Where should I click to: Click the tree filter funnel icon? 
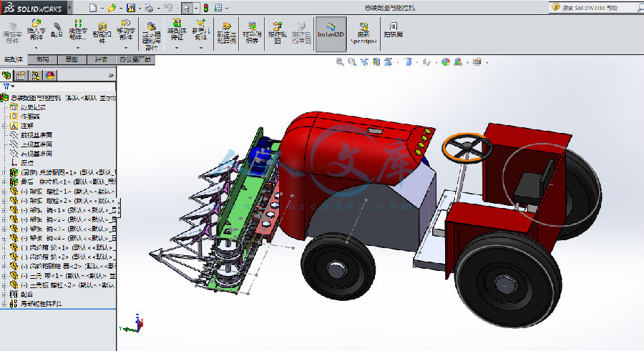6,86
